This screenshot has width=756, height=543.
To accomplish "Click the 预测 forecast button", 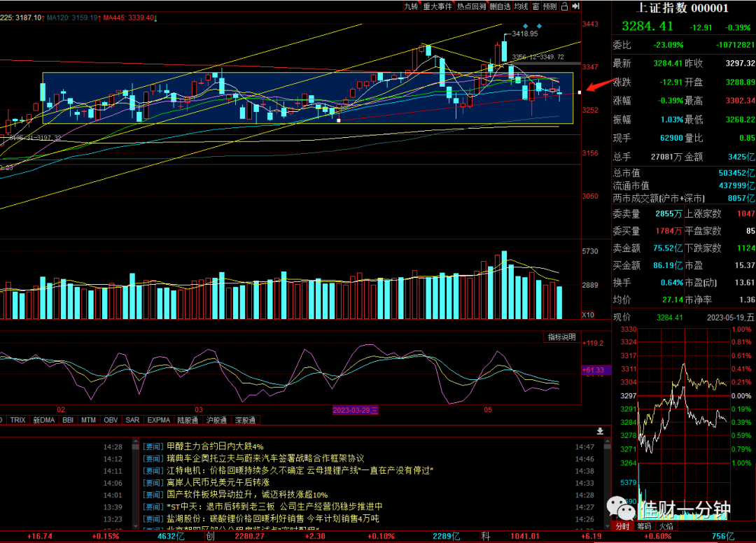I will pos(549,6).
